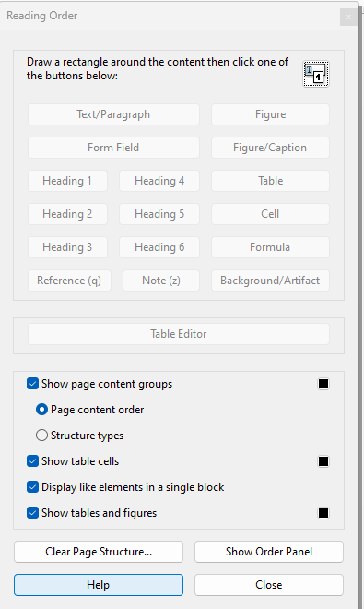Tag selection as Figure
364x609 pixels.
tap(270, 114)
